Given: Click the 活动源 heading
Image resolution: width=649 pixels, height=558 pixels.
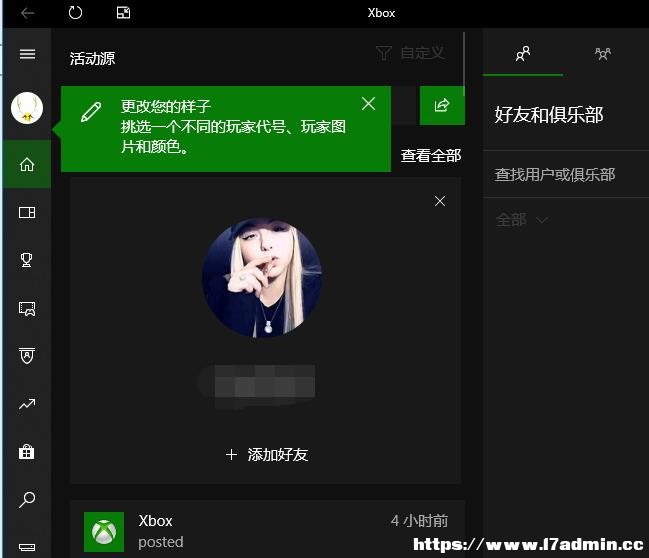Looking at the screenshot, I should click(x=92, y=58).
